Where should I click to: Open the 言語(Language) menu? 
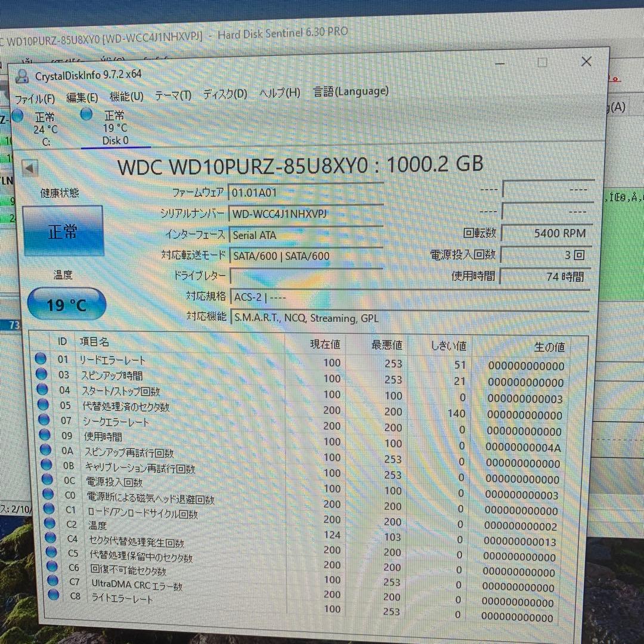(350, 91)
